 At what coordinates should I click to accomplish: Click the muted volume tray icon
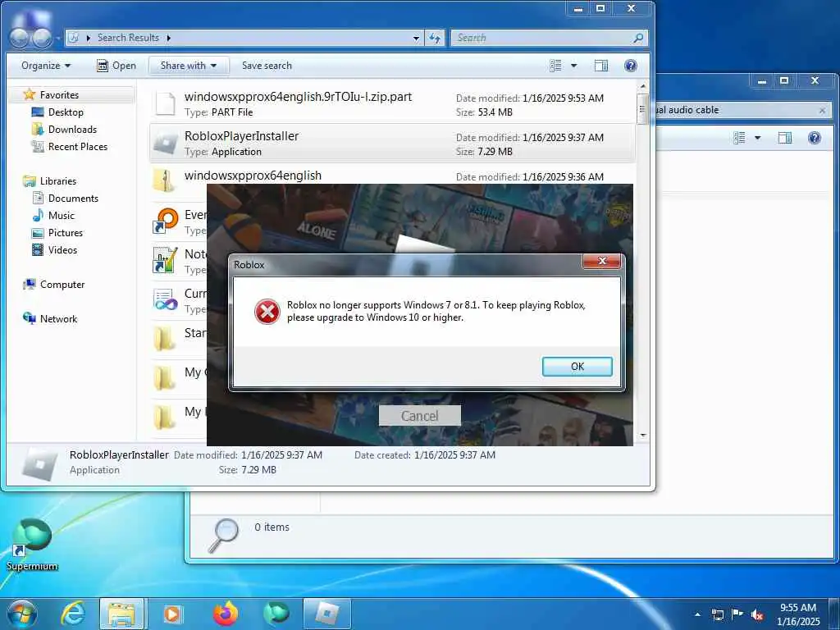(757, 615)
